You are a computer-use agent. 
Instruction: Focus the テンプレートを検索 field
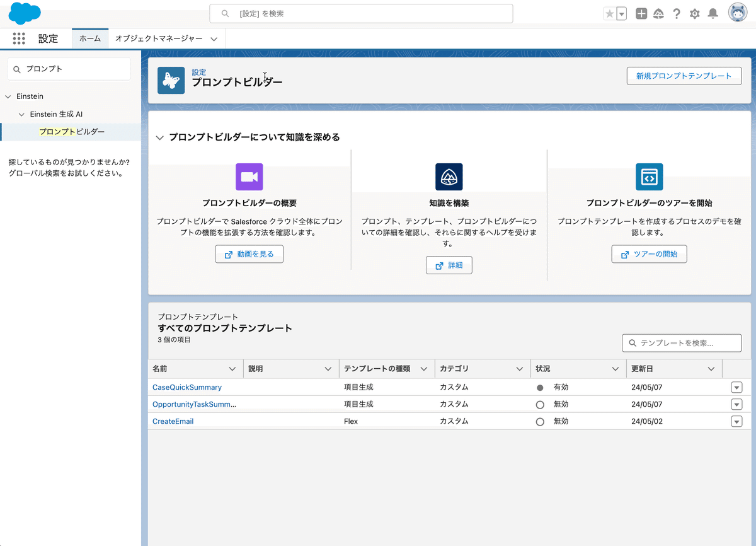click(682, 343)
